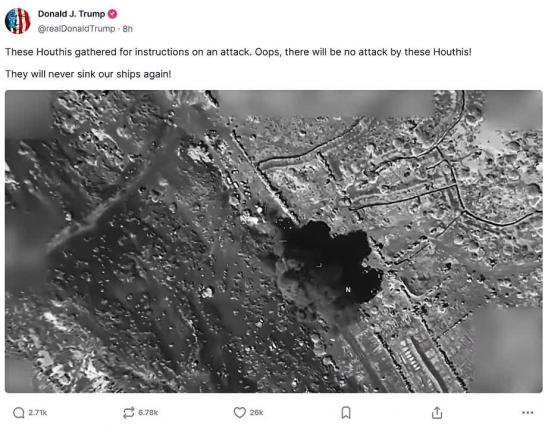The height and width of the screenshot is (429, 545).
Task: Open the Donald J. Trump profile avatar
Action: [x=17, y=21]
